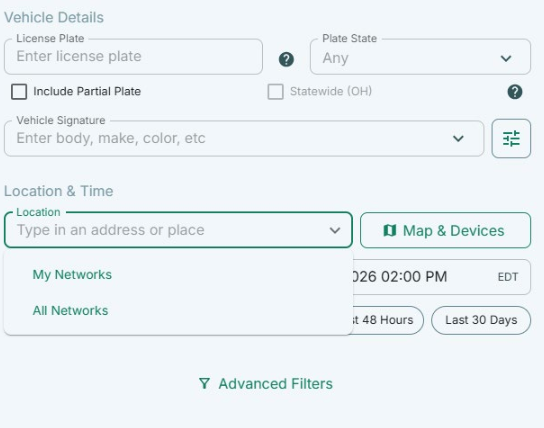Select the Last 30 Days time range
This screenshot has height=428, width=544.
(x=481, y=320)
